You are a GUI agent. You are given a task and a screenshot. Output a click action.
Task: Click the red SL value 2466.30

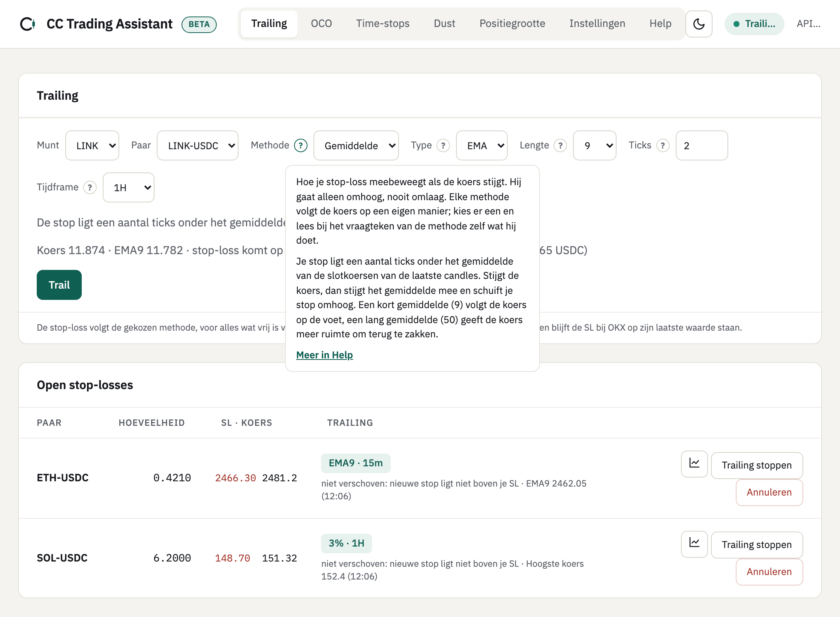[x=235, y=478]
